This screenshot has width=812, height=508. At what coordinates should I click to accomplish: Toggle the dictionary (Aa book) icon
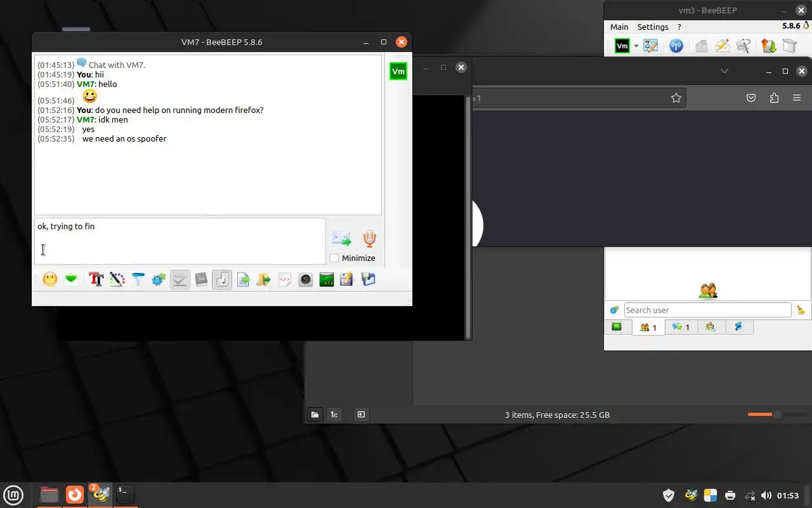(201, 279)
